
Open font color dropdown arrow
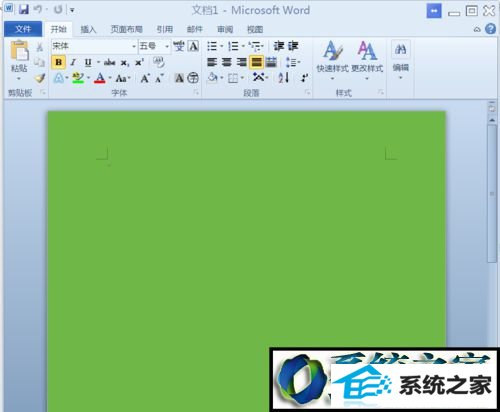pyautogui.click(x=110, y=78)
